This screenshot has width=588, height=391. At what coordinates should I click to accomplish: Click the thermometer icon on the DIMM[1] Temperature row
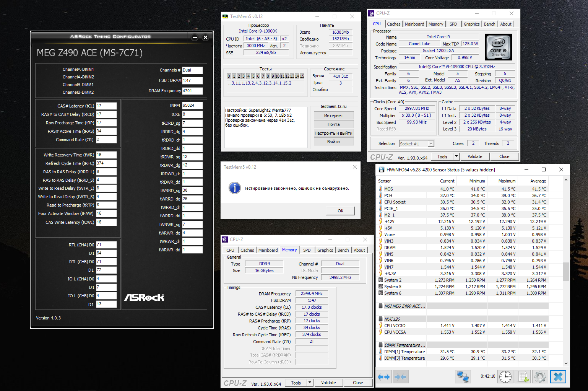[x=381, y=352]
